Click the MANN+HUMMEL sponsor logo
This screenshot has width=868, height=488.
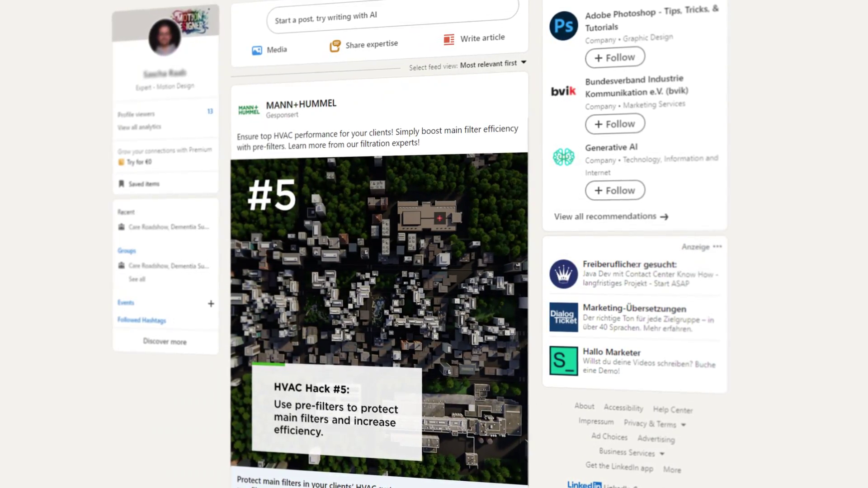pyautogui.click(x=249, y=110)
